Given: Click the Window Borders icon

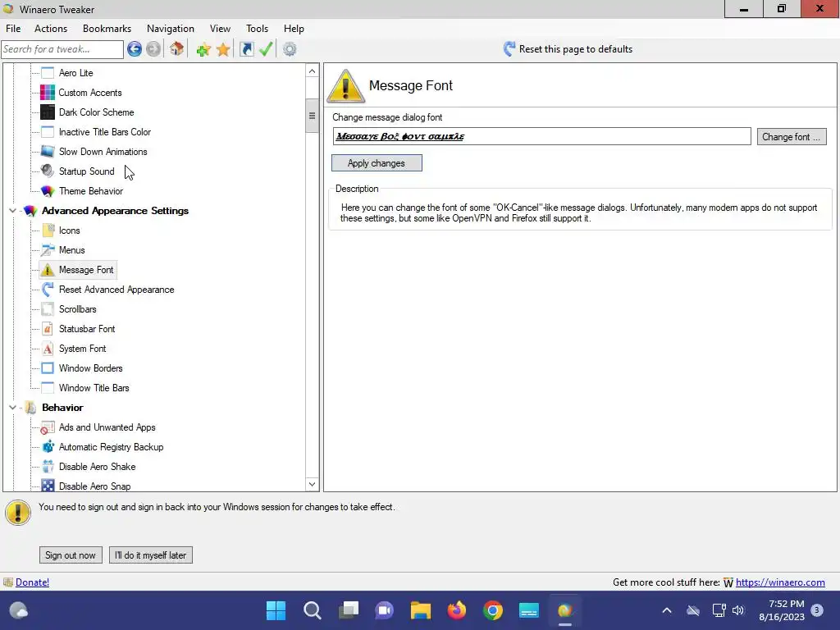Looking at the screenshot, I should [48, 368].
